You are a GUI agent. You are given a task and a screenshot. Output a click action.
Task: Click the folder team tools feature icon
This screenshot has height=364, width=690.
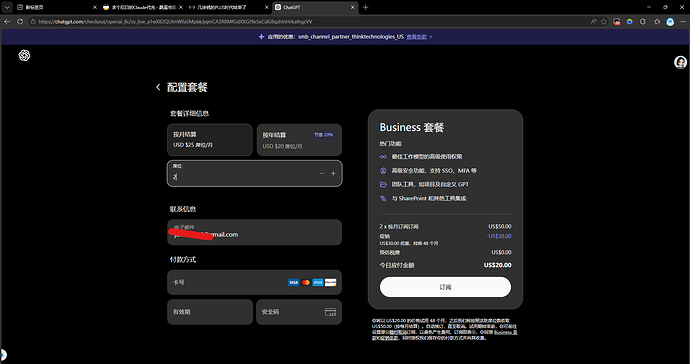[383, 184]
